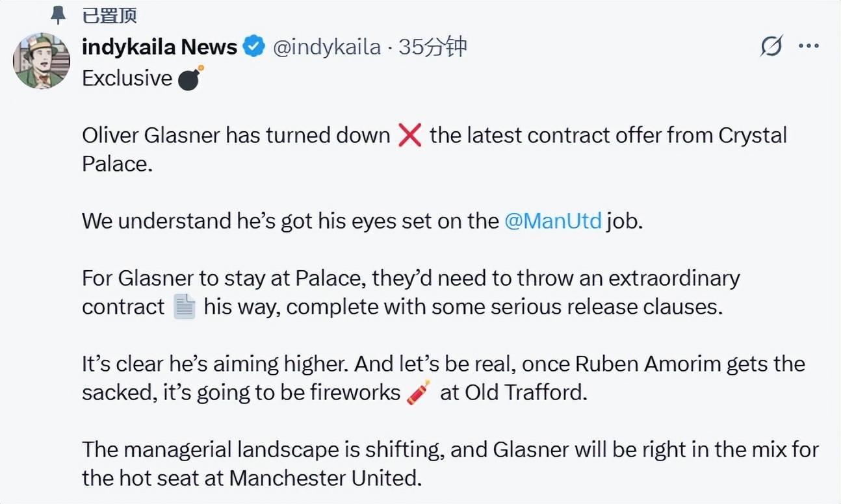Click the paragraph starting "It's clear he's aiming higher"
The image size is (841, 504).
click(442, 378)
